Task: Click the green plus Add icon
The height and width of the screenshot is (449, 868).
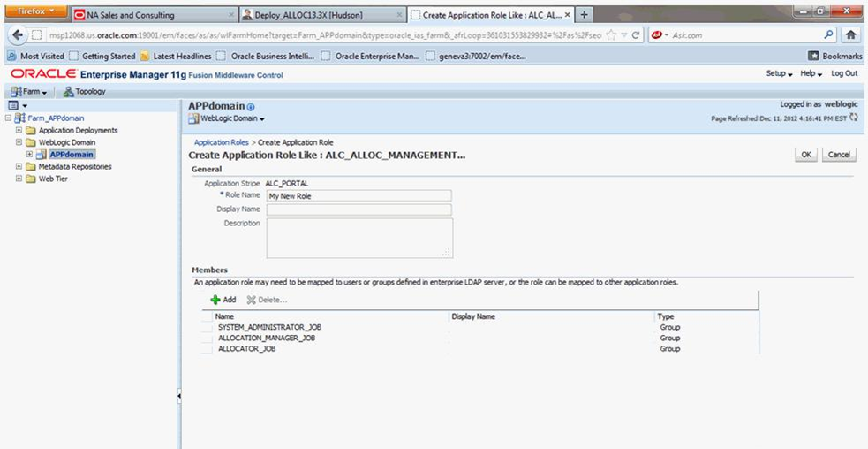Action: (x=215, y=300)
